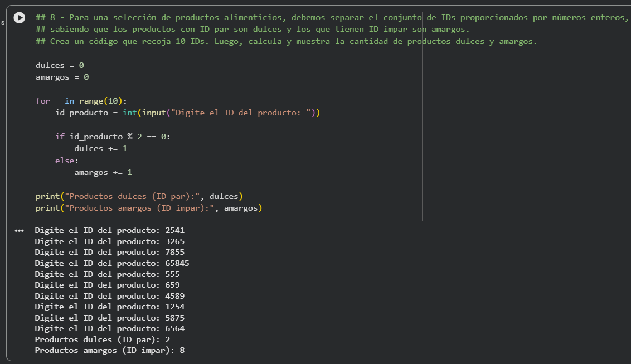The width and height of the screenshot is (631, 364).
Task: Run the cell with the play button
Action: coord(20,18)
